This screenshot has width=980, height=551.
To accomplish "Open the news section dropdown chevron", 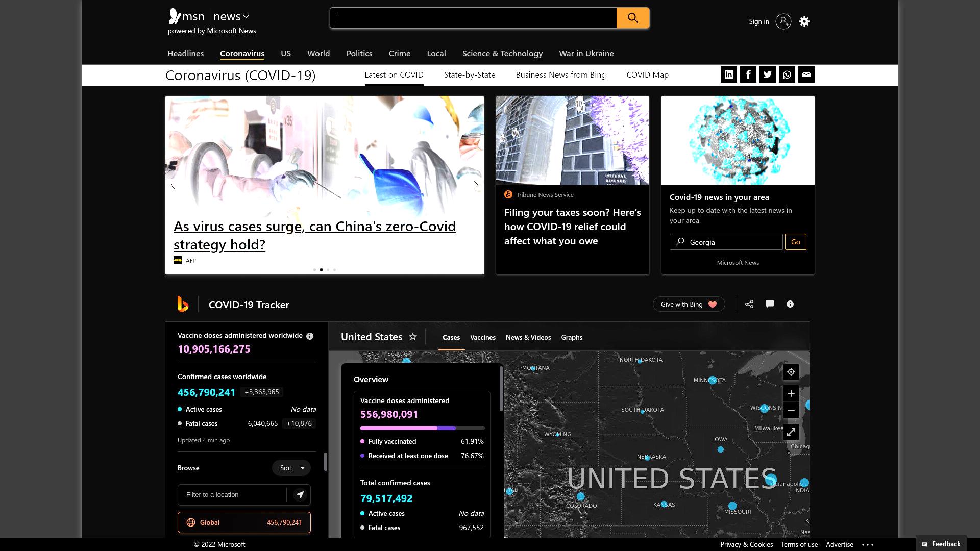I will (246, 17).
